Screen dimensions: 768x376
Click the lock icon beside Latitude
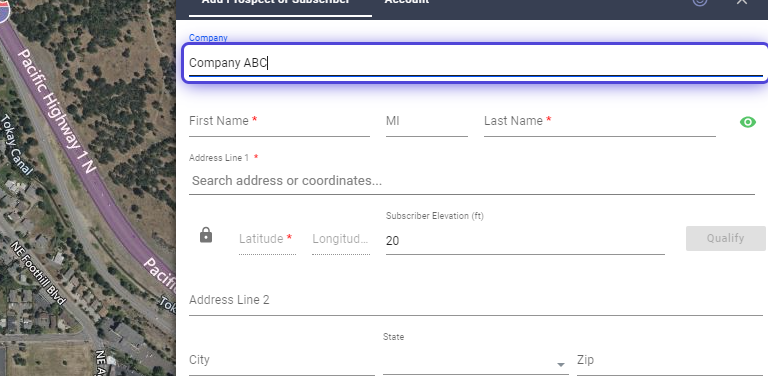206,235
